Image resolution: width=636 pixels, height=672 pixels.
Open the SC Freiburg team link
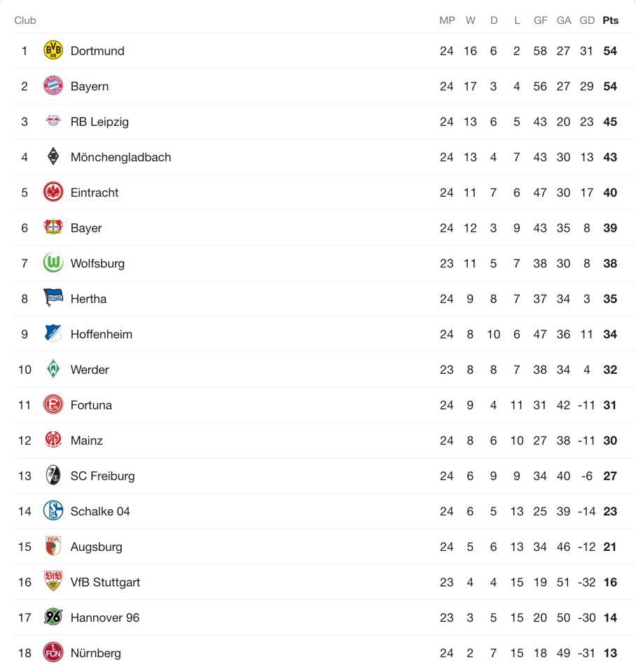(x=102, y=476)
